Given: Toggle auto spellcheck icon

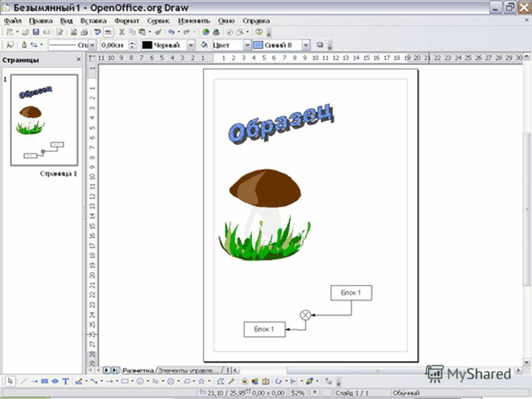Looking at the screenshot, I should 108,32.
